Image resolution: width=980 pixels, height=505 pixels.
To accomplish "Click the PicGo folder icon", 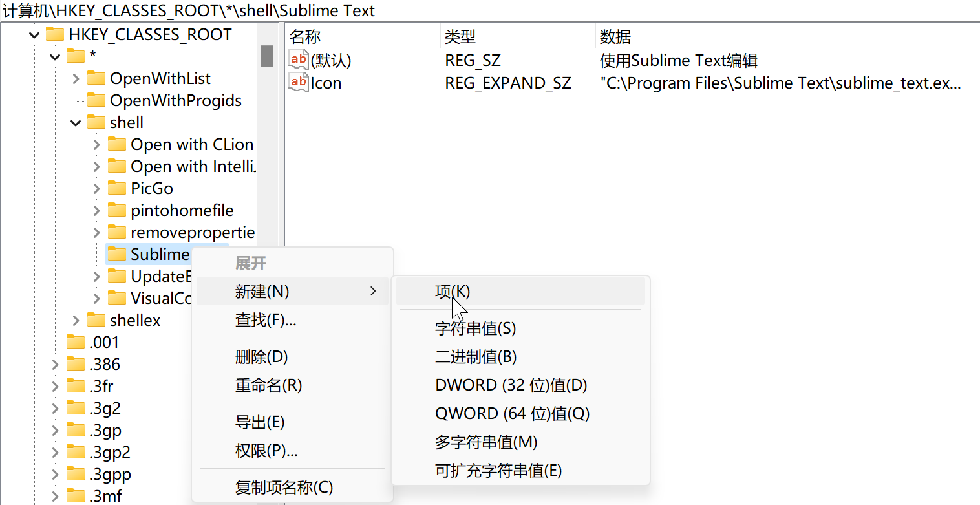I will pyautogui.click(x=117, y=188).
